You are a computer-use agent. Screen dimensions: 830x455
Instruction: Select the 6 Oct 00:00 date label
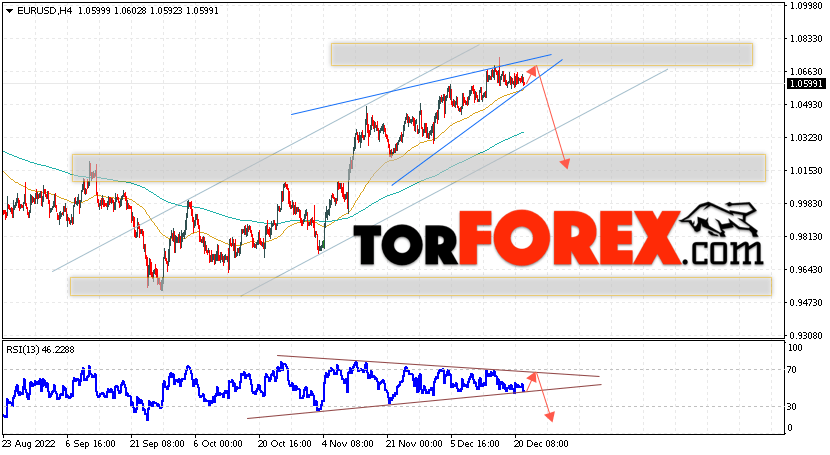[218, 443]
